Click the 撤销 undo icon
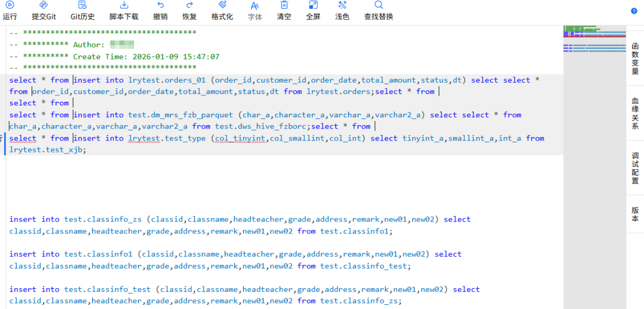The height and width of the screenshot is (309, 644). click(160, 5)
